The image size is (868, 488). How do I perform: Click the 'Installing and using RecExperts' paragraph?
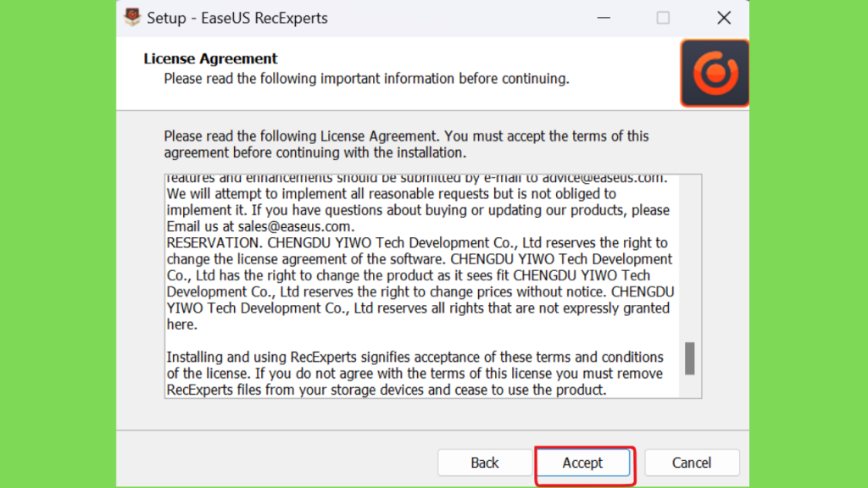[415, 374]
